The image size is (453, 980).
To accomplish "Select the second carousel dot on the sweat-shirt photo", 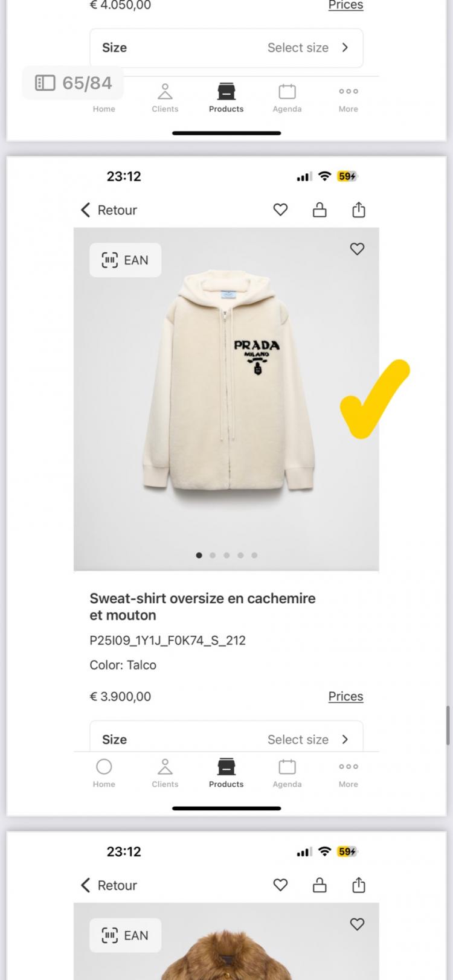I will tap(213, 556).
